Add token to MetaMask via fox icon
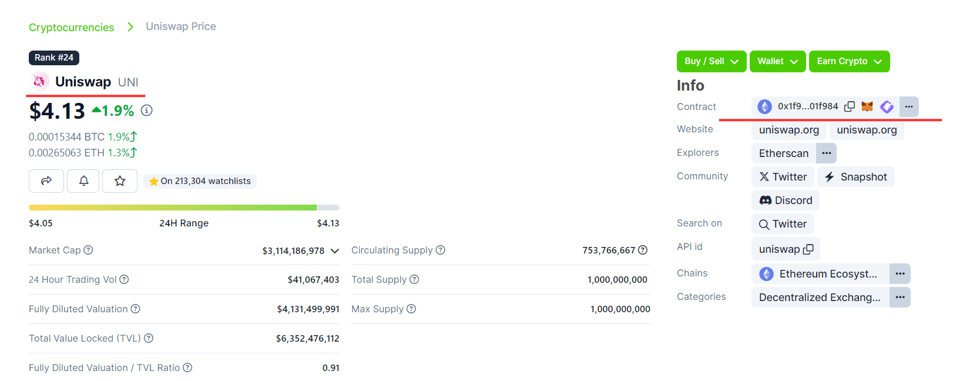980x381 pixels. 867,106
